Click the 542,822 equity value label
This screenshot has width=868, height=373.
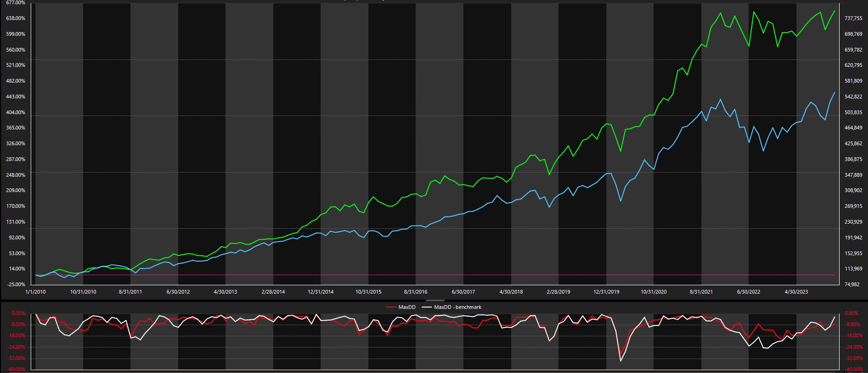click(x=853, y=97)
